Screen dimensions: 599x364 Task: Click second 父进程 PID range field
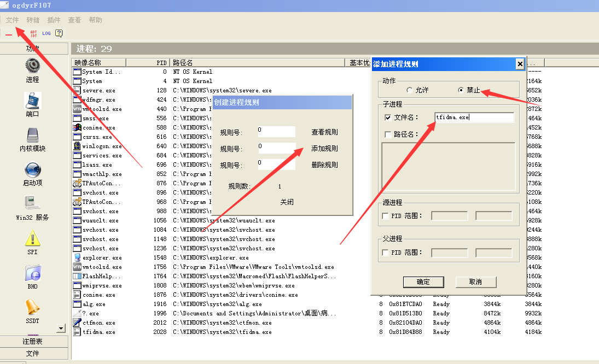click(493, 253)
